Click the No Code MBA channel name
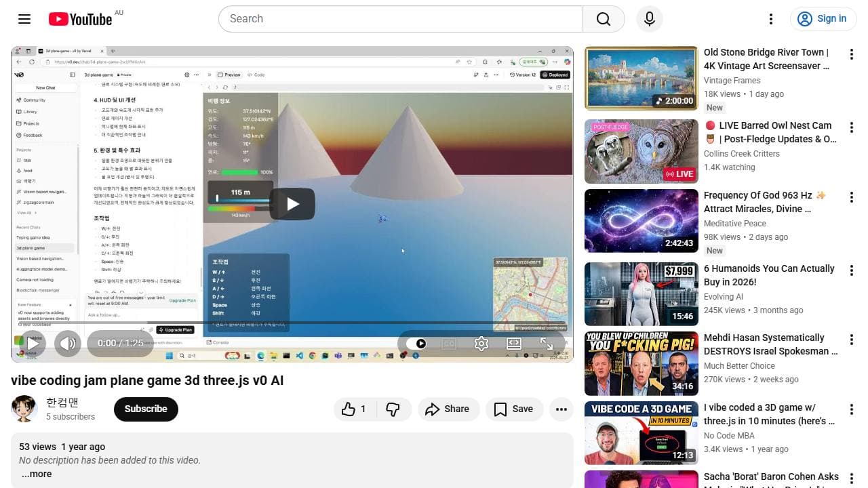The image size is (868, 488). pos(730,435)
